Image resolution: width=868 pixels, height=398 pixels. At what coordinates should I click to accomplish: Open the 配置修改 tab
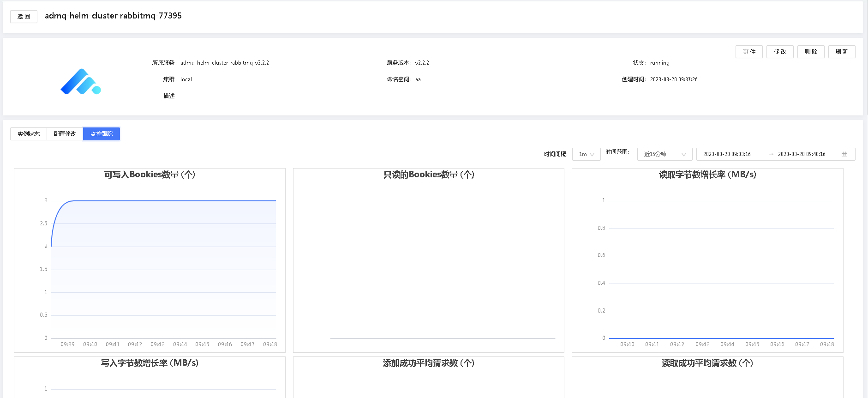pos(65,134)
